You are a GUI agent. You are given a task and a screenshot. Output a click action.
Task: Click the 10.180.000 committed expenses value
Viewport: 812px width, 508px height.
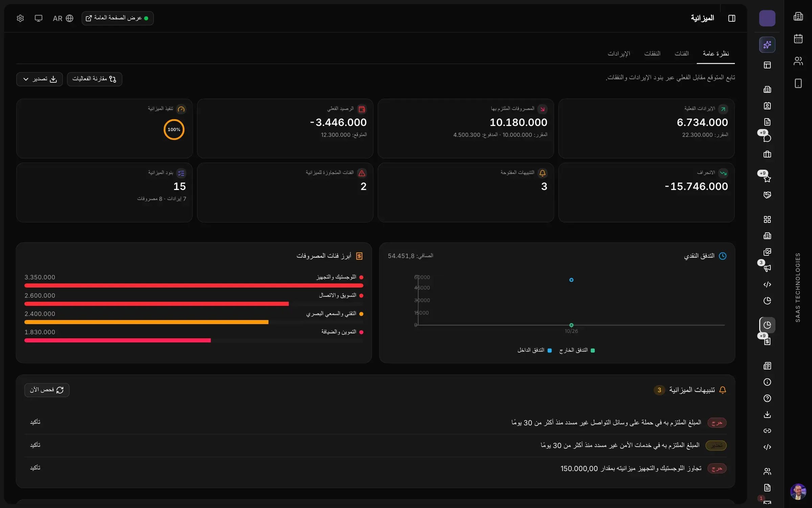518,122
